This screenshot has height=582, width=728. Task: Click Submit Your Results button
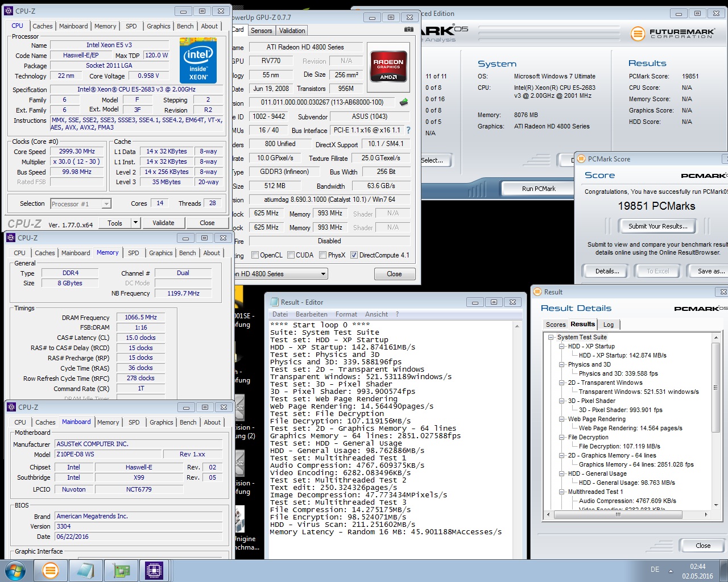(658, 226)
